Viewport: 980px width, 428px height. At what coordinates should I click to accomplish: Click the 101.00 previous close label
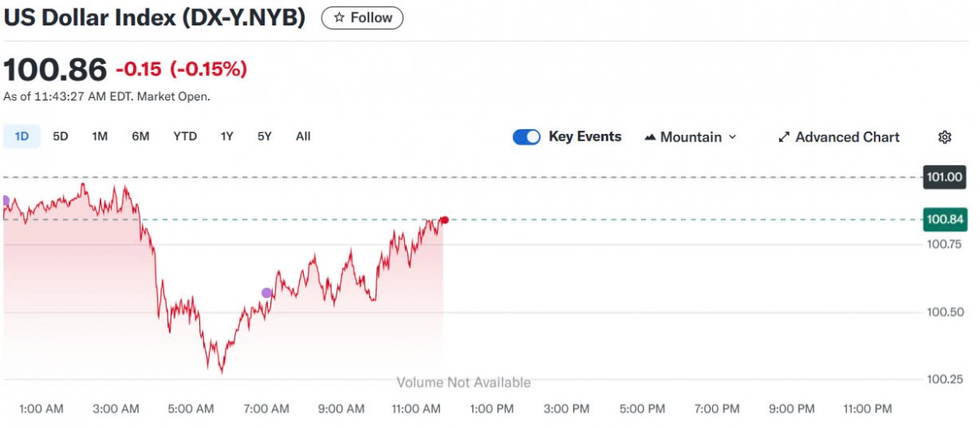click(944, 177)
